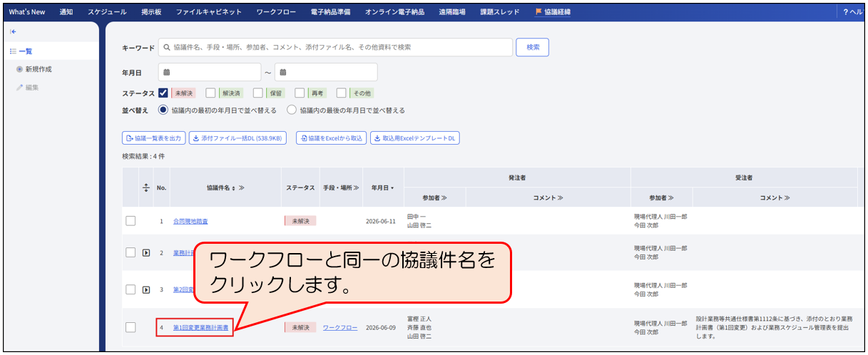Image resolution: width=868 pixels, height=355 pixels.
Task: Check the 解決済 status filter
Action: point(211,93)
